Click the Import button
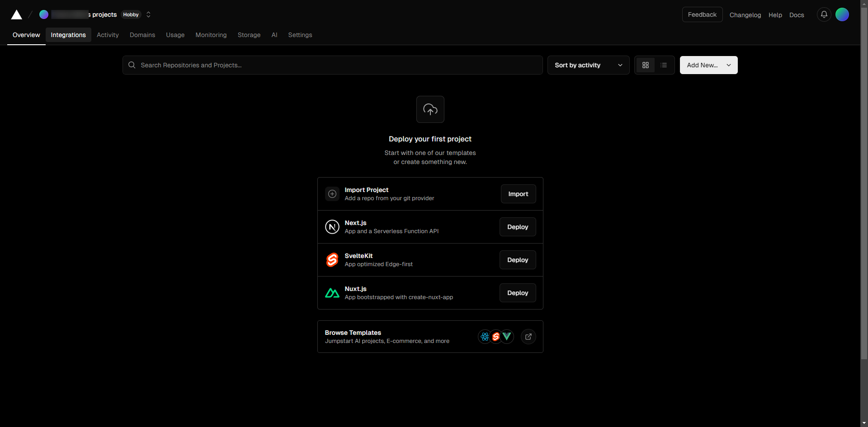Screen dimensions: 868x427 pos(518,194)
